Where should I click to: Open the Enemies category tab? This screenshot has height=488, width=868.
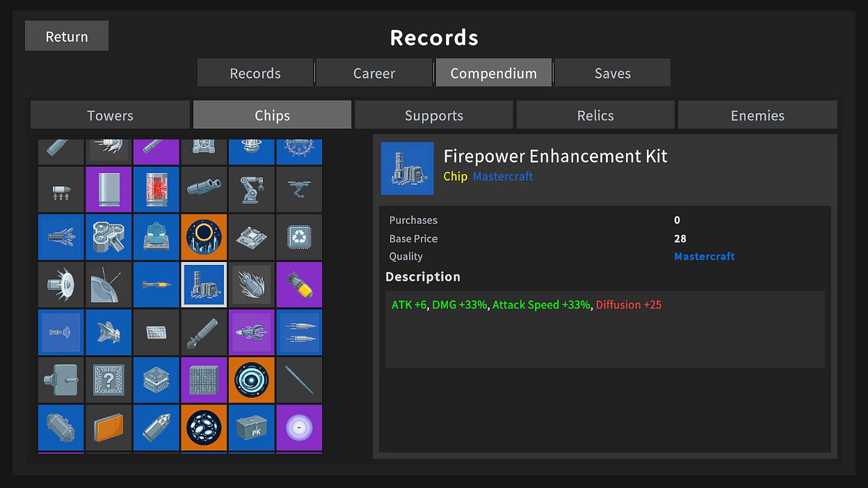click(758, 115)
